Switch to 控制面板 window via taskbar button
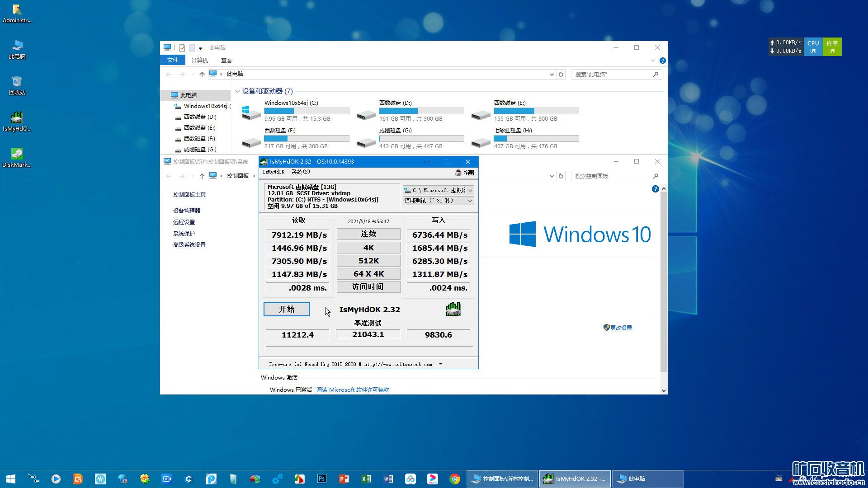The height and width of the screenshot is (488, 868). 502,479
